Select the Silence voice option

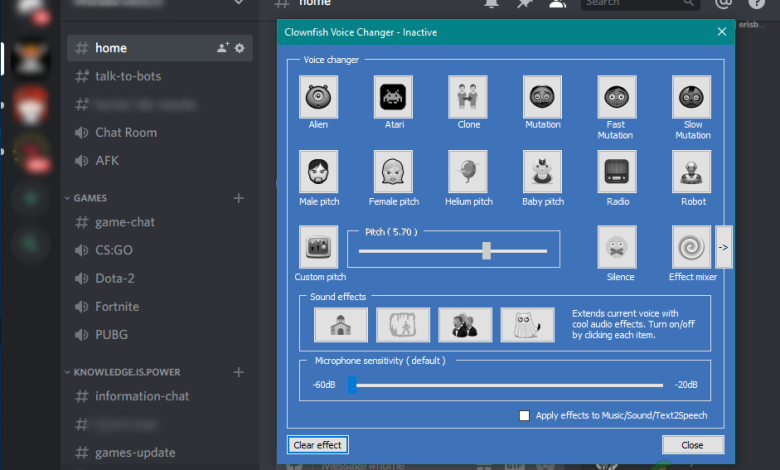coord(617,247)
